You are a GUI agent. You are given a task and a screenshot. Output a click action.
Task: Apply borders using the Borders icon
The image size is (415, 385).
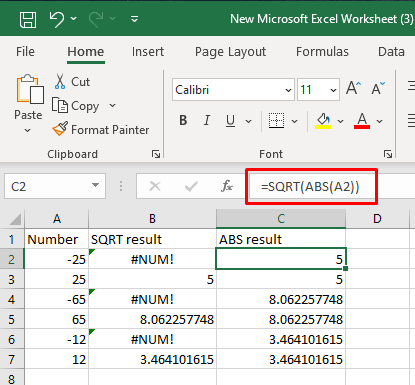277,120
